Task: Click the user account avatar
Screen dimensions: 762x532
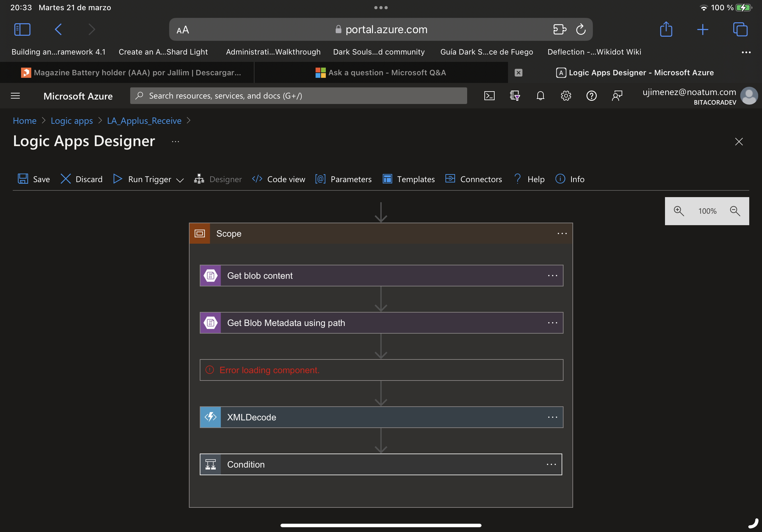Action: [749, 96]
